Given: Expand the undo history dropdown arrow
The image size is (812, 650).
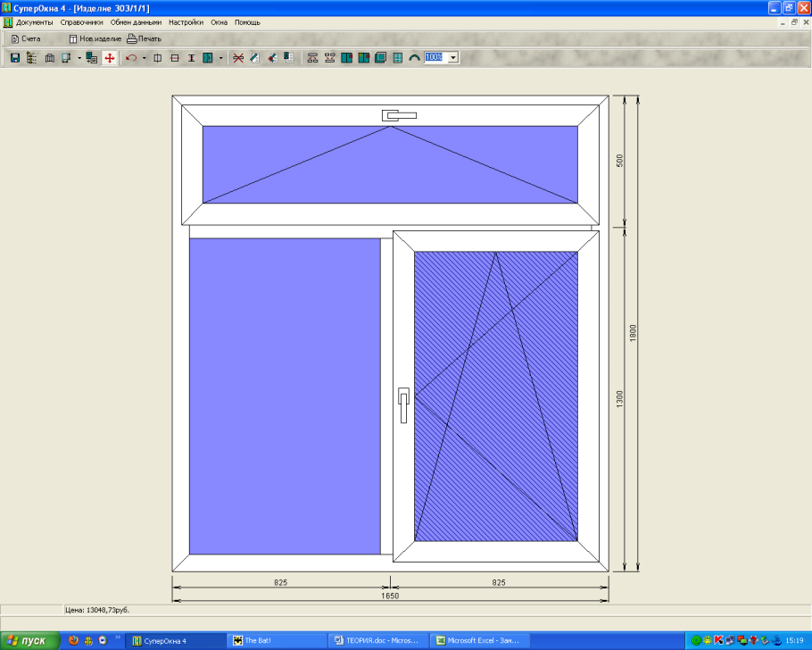Looking at the screenshot, I should point(144,57).
